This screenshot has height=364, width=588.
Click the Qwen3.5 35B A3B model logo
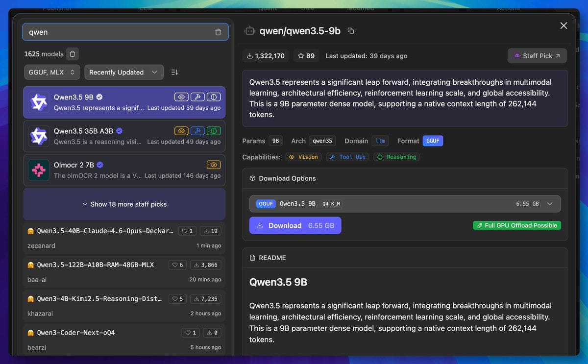(x=39, y=136)
